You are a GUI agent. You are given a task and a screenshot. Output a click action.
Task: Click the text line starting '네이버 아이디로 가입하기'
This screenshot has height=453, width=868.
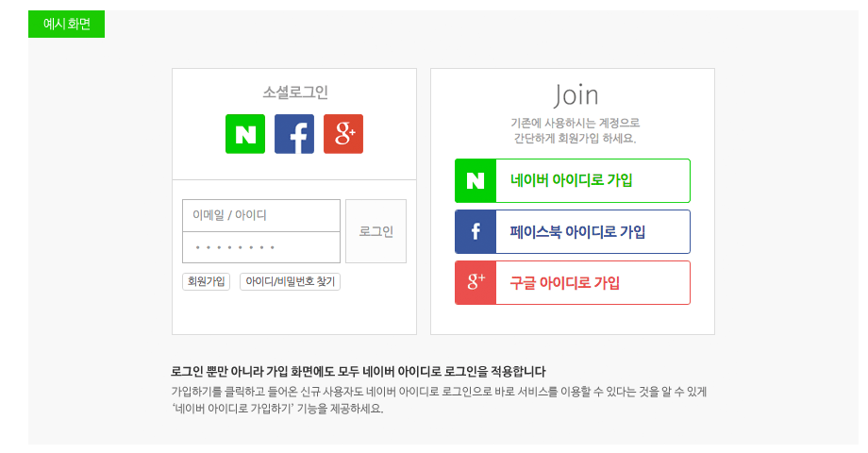277,409
